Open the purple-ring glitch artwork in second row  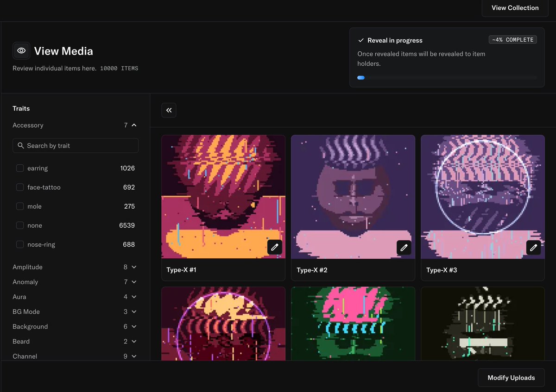[223, 324]
